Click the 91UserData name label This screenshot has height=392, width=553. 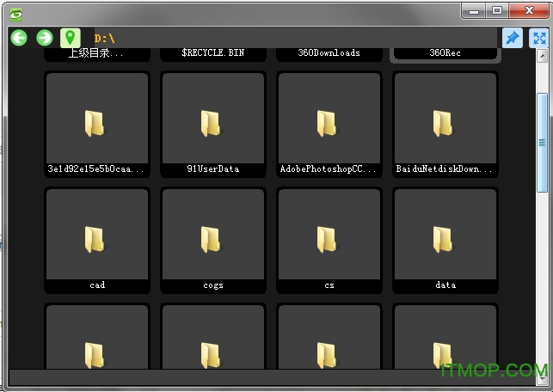tap(213, 169)
